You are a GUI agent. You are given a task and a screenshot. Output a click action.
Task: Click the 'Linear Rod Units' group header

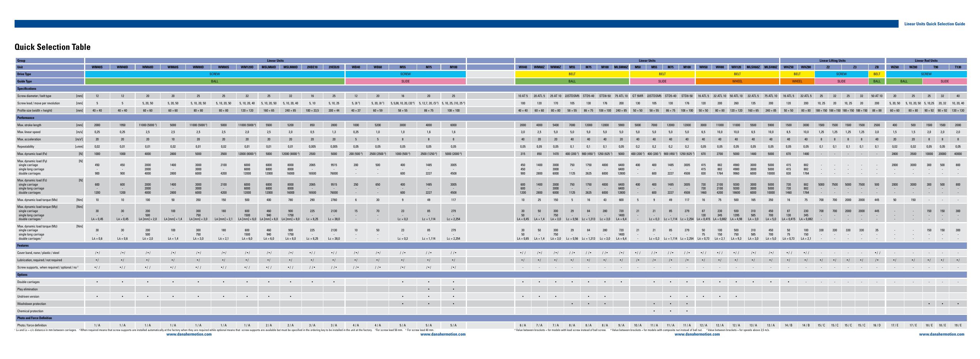(x=926, y=61)
